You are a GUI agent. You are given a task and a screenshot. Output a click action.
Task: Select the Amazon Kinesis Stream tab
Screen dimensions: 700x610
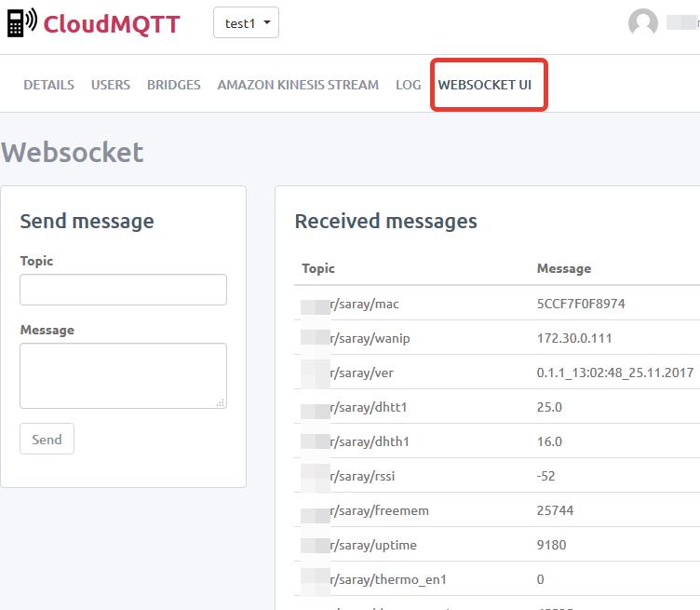pyautogui.click(x=298, y=85)
